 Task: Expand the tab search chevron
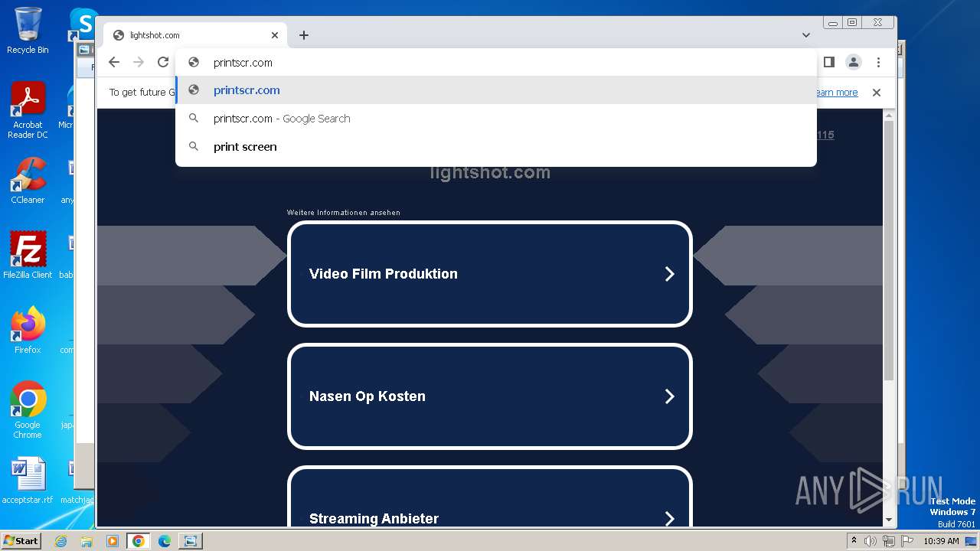pyautogui.click(x=806, y=35)
